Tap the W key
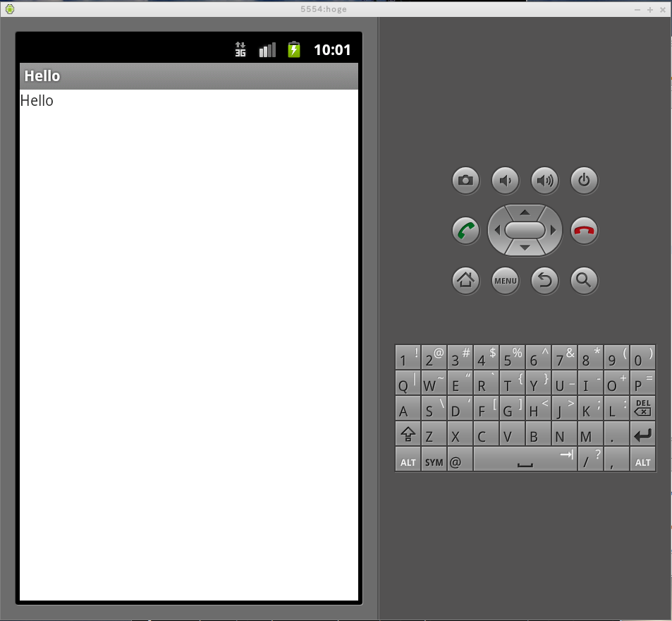The height and width of the screenshot is (621, 672). pos(434,383)
